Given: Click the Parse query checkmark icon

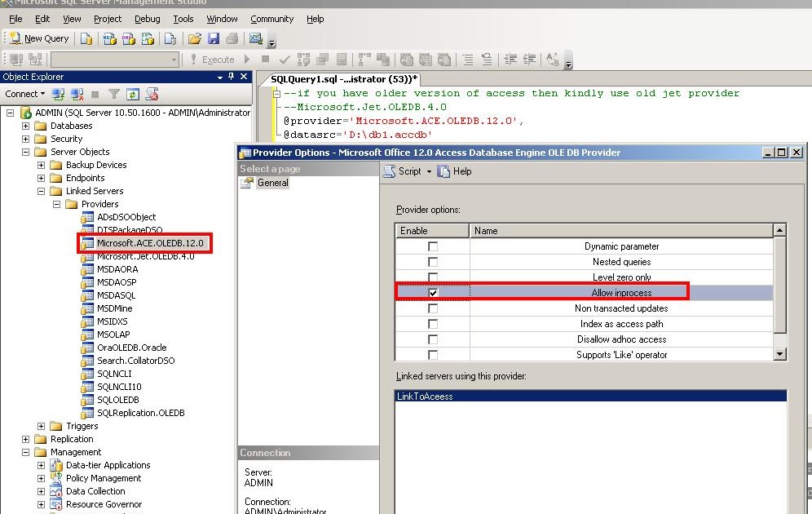Looking at the screenshot, I should click(x=284, y=59).
